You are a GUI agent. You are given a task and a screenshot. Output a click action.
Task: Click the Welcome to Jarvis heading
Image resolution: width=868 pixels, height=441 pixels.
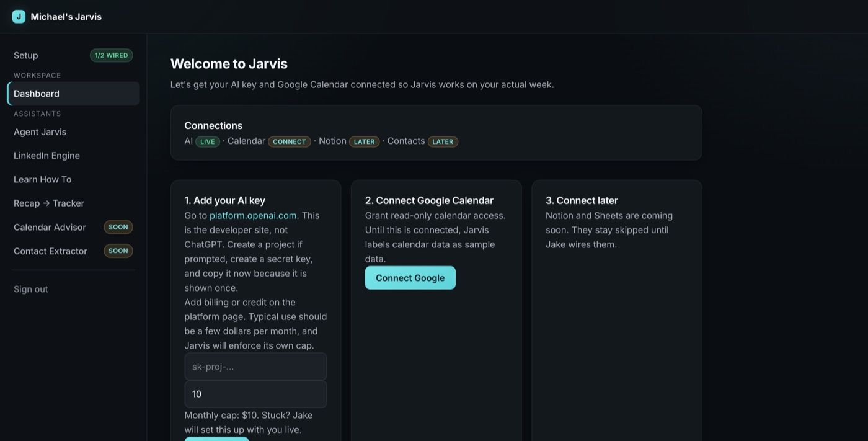[229, 64]
